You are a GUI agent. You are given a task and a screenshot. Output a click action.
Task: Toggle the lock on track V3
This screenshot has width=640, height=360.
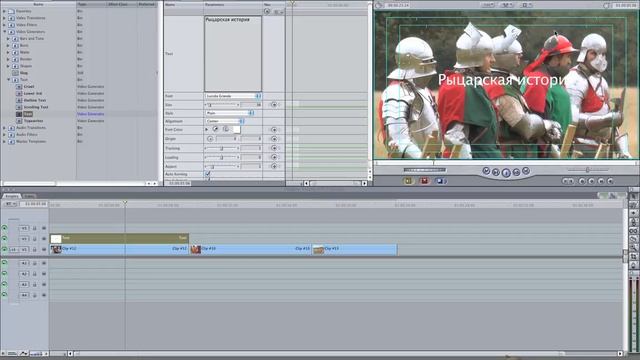(35, 228)
